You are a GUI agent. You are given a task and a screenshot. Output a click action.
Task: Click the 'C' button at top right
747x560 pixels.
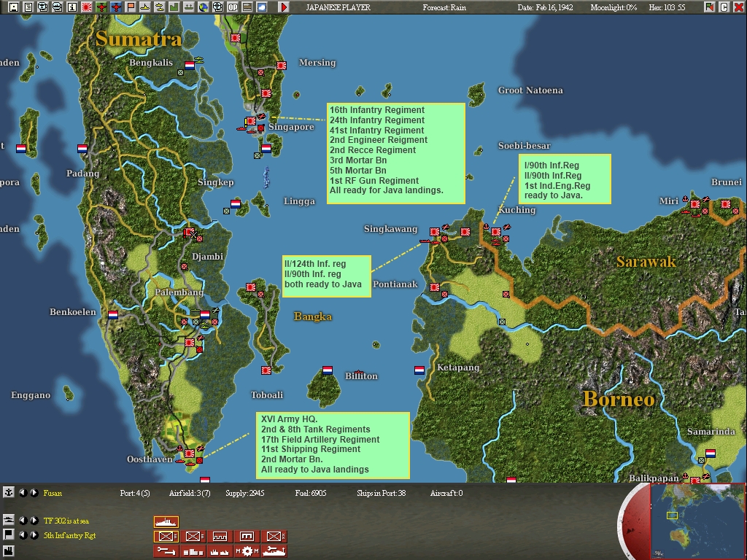[x=724, y=7]
